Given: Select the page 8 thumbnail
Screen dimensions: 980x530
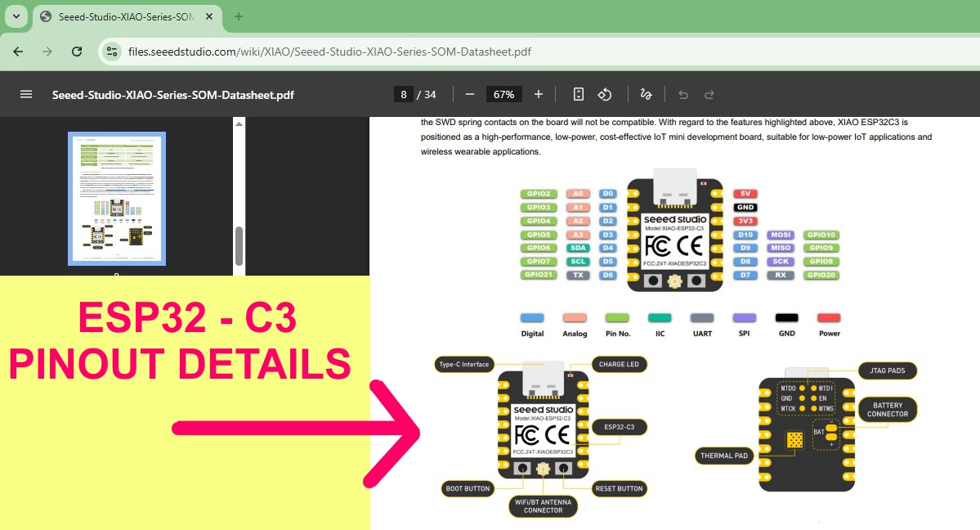Looking at the screenshot, I should 117,199.
